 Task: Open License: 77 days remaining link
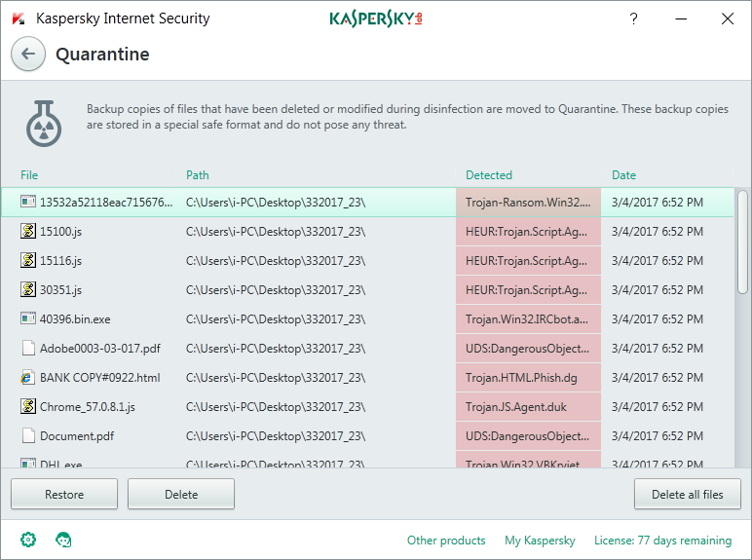pyautogui.click(x=662, y=541)
